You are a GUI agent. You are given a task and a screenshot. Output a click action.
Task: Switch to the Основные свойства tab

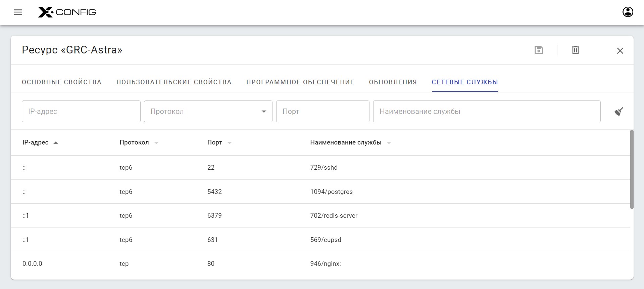click(x=61, y=82)
